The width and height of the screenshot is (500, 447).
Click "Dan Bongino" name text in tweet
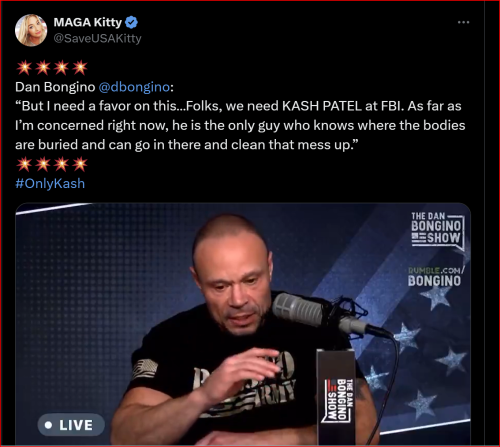click(x=55, y=87)
